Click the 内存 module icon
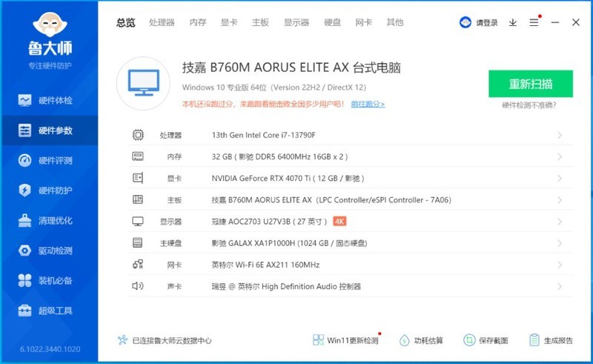Viewport: 593px width, 364px height. point(138,156)
